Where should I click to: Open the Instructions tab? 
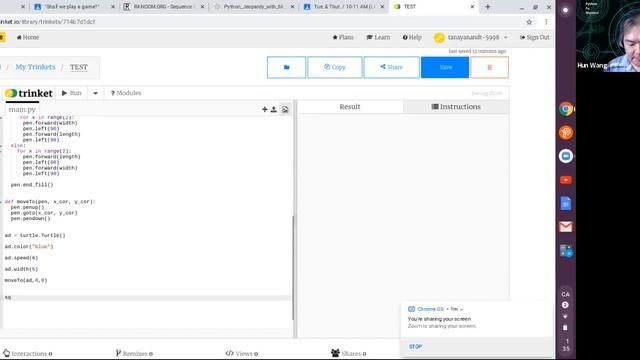(456, 107)
